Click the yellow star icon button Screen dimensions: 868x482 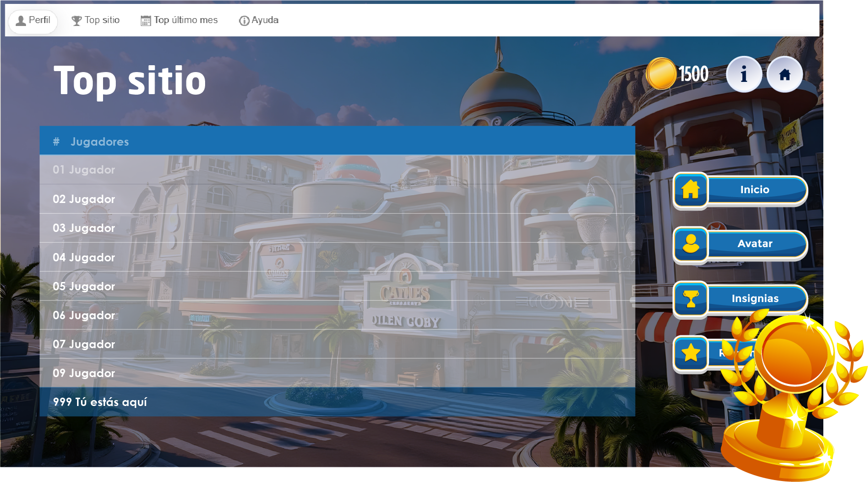690,353
